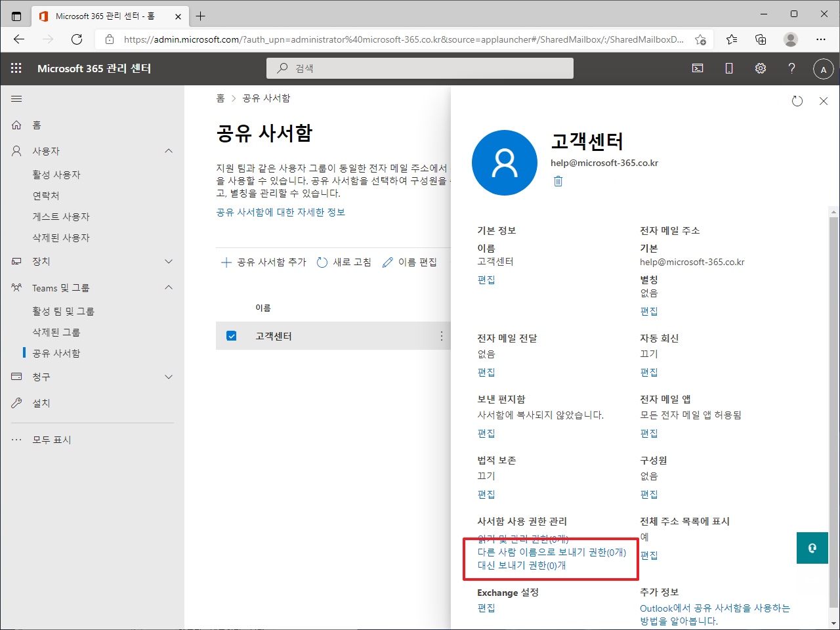The image size is (840, 630).
Task: Collapse navigation with hamburger icon
Action: (x=16, y=98)
